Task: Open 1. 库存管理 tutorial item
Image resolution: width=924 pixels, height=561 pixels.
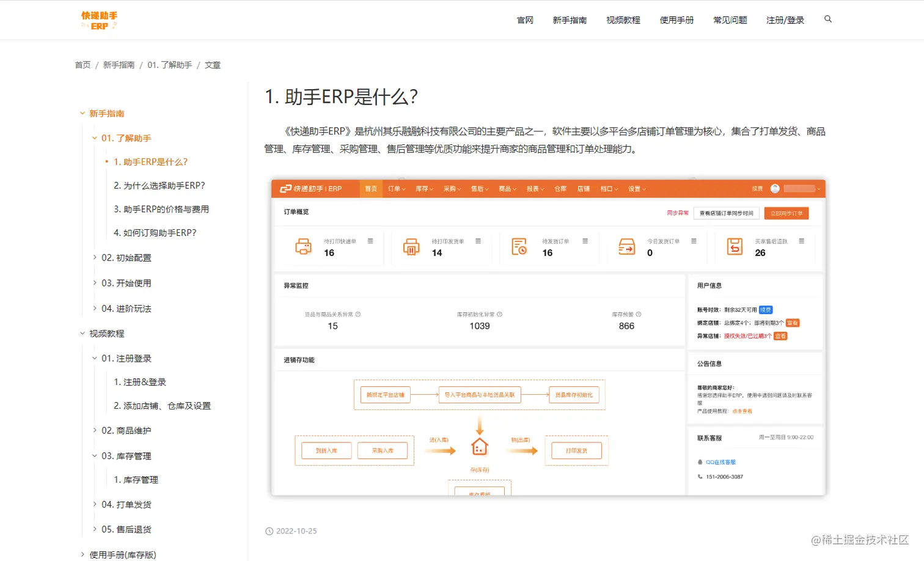Action: pos(136,480)
